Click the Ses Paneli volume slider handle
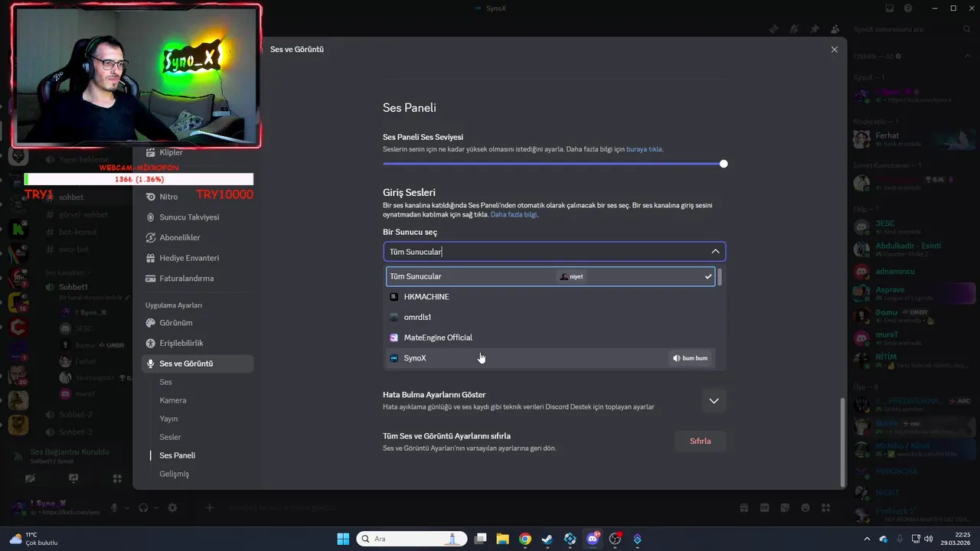This screenshot has height=551, width=980. pos(724,164)
